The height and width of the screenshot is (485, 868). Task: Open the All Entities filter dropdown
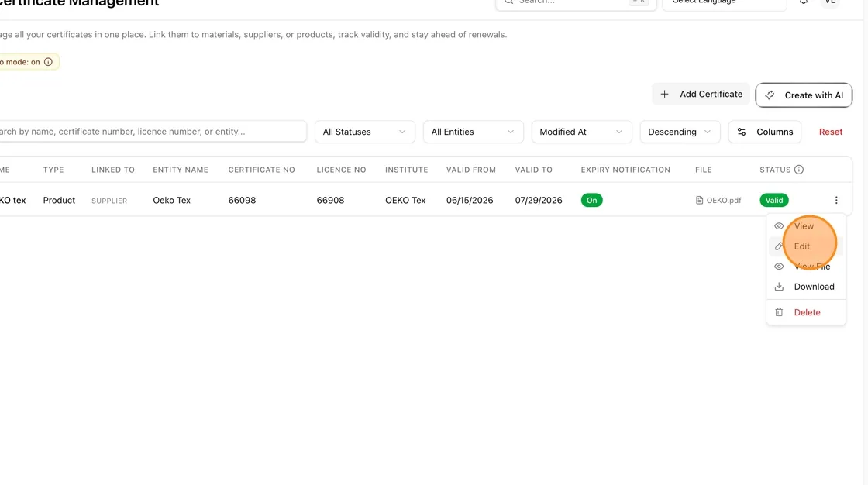coord(474,132)
